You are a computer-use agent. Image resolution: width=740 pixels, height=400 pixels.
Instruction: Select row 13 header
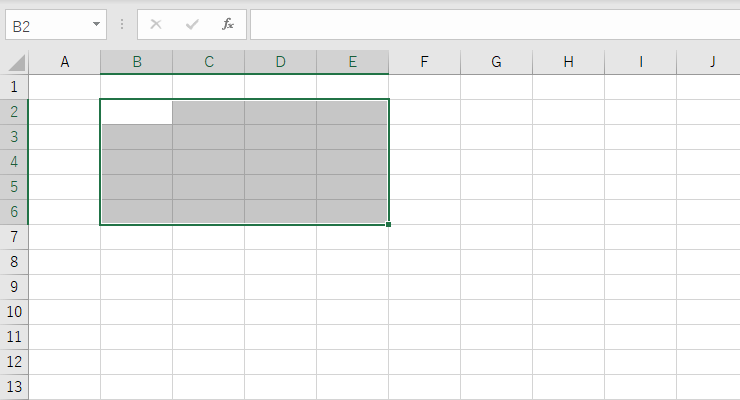coord(14,387)
